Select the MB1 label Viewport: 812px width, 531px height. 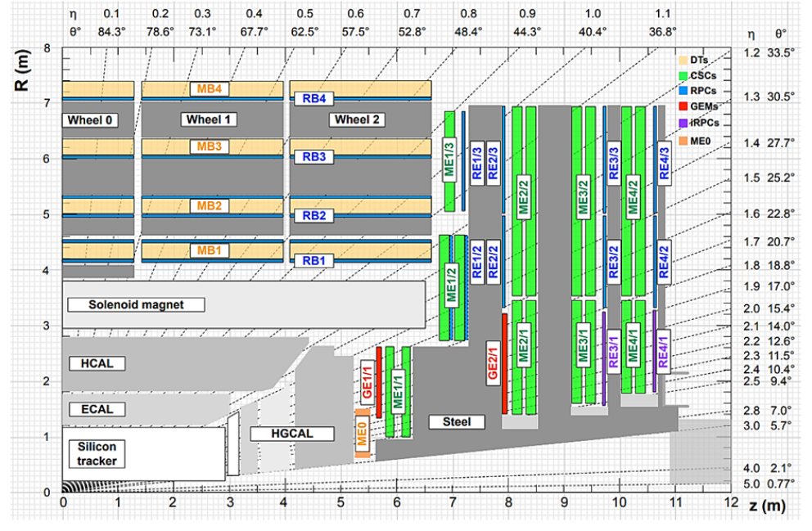(210, 250)
